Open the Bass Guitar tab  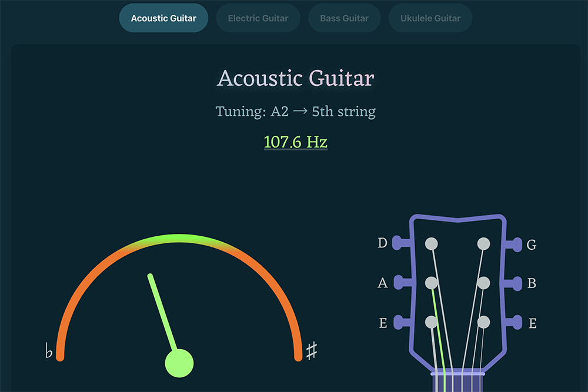click(344, 18)
